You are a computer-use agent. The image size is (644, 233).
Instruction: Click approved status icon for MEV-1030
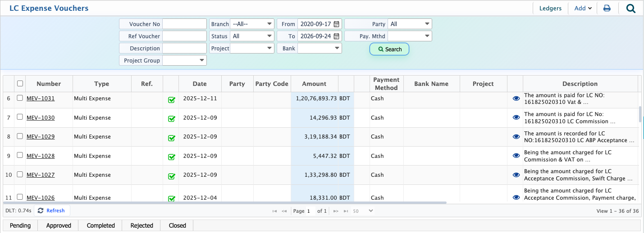point(171,119)
